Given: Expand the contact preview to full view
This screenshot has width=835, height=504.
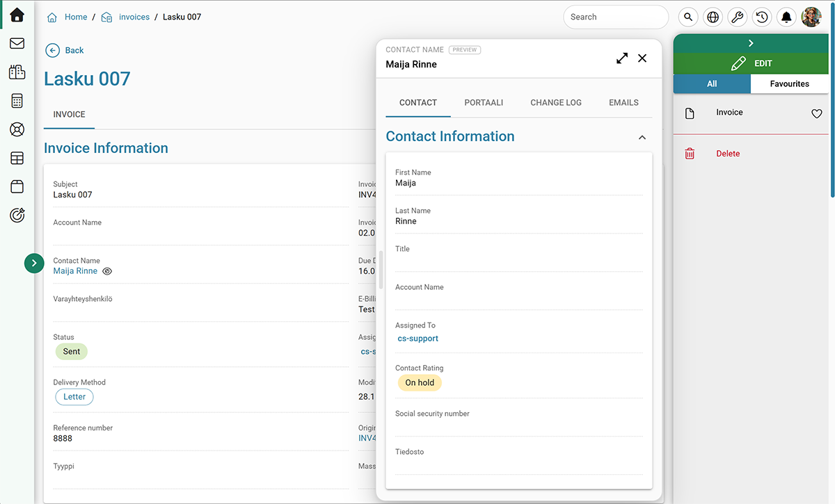Looking at the screenshot, I should (622, 58).
